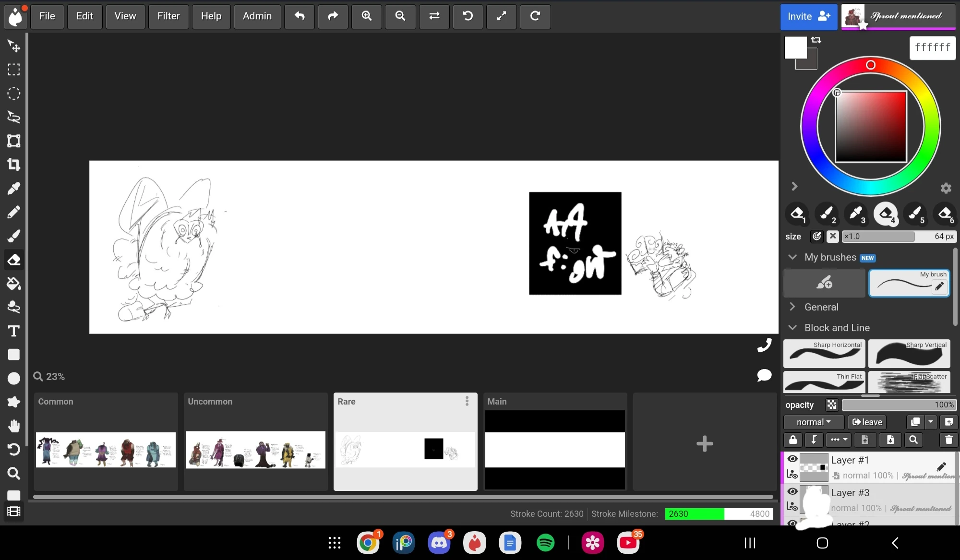Select the Text tool

click(x=13, y=331)
